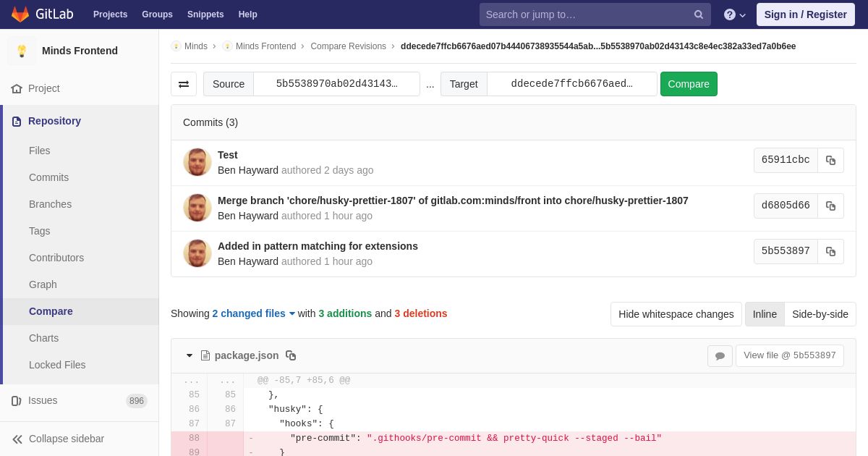Open Help in top navigation
Image resolution: width=868 pixels, height=456 pixels.
click(248, 14)
